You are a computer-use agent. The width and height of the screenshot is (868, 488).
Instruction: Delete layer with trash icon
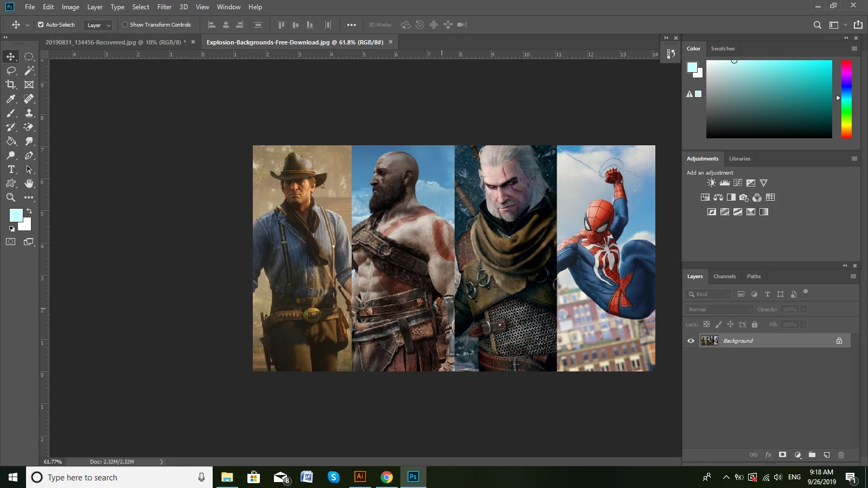(841, 455)
